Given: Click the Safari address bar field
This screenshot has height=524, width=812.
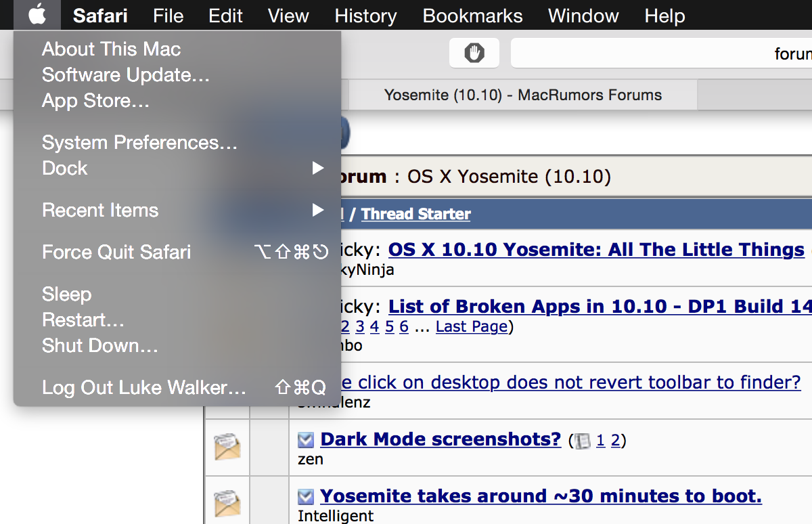Looking at the screenshot, I should [661, 53].
